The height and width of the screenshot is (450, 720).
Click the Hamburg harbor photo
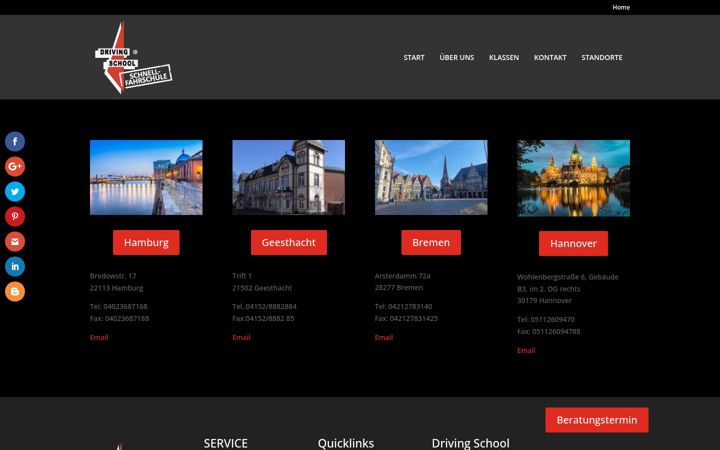click(x=146, y=177)
